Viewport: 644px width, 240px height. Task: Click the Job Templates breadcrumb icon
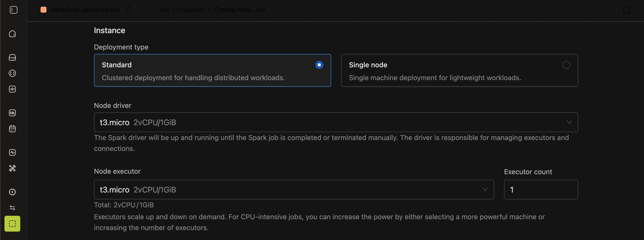click(151, 10)
